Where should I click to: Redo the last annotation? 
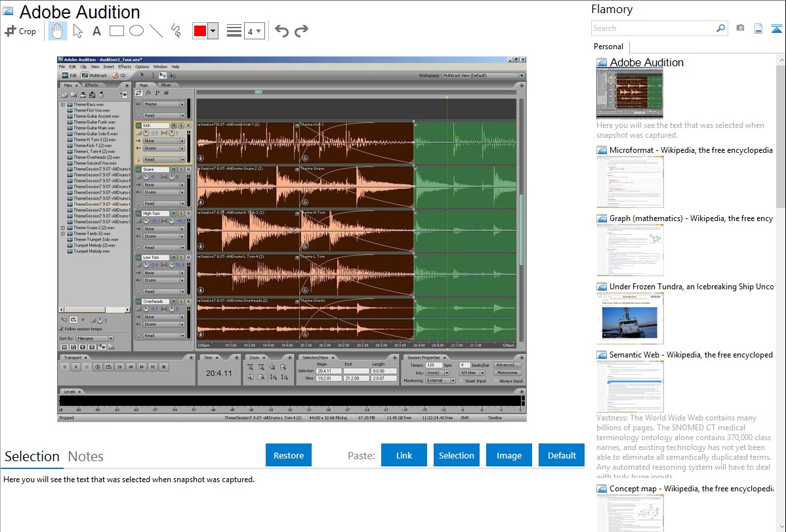[301, 31]
